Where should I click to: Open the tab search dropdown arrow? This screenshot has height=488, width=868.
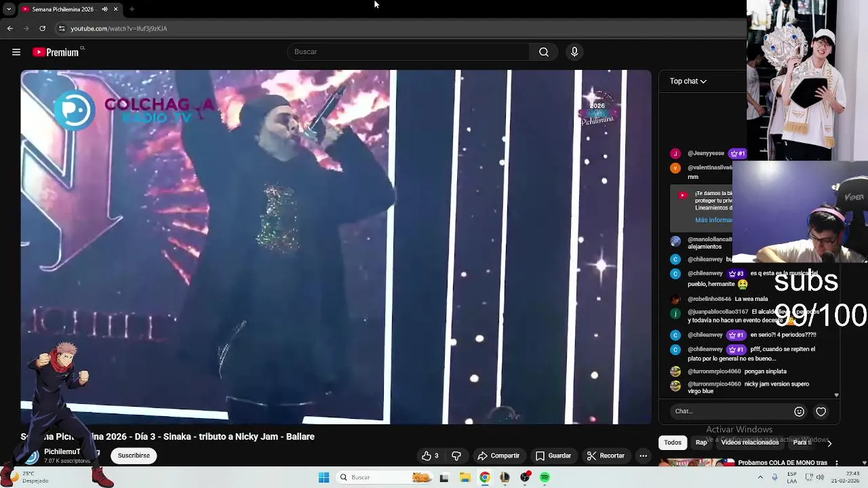9,9
